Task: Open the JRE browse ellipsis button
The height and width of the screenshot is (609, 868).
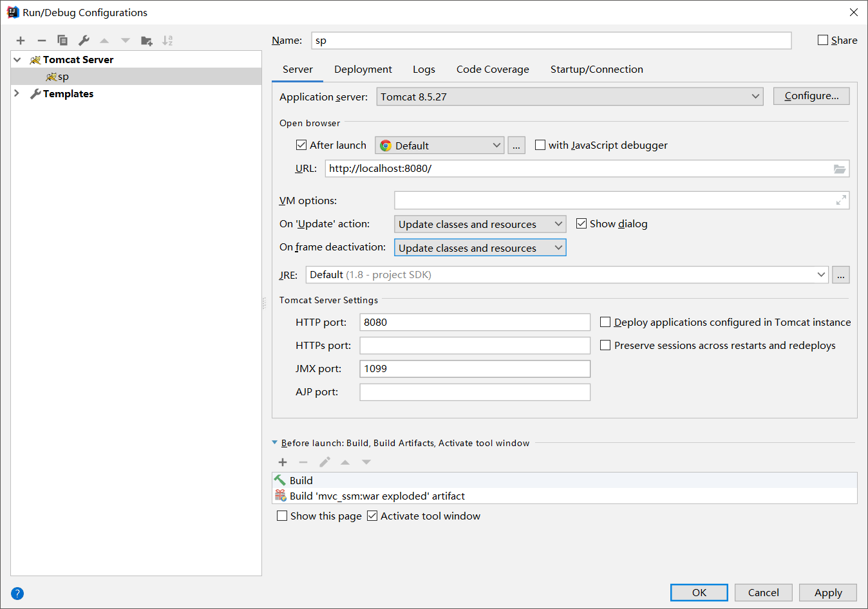Action: click(841, 275)
